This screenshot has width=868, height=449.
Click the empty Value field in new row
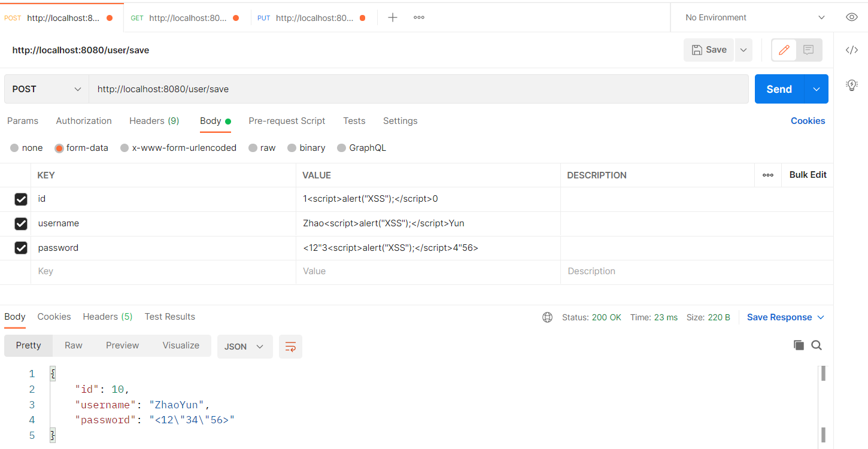click(428, 272)
